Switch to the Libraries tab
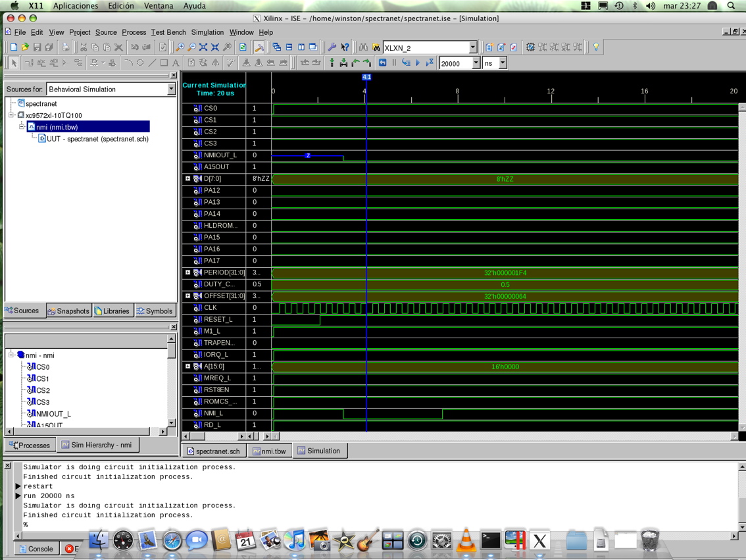 [112, 311]
